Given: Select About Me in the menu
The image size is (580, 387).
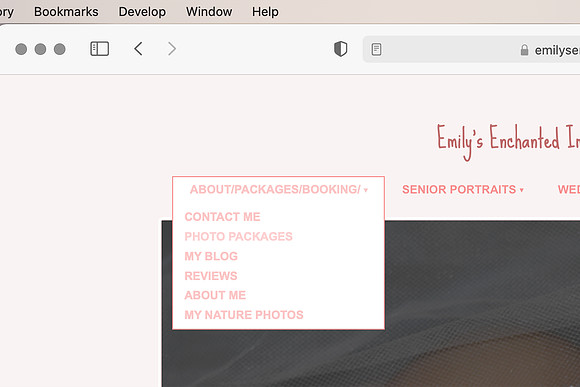Looking at the screenshot, I should tap(215, 295).
